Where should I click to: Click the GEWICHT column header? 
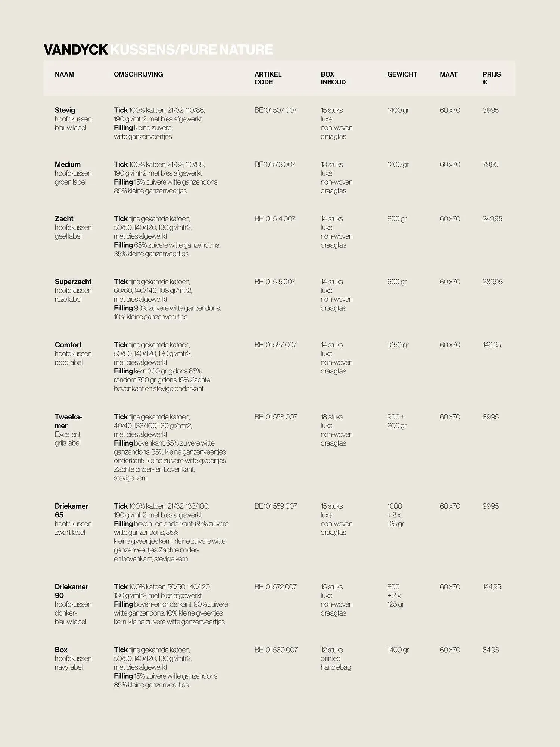(402, 74)
